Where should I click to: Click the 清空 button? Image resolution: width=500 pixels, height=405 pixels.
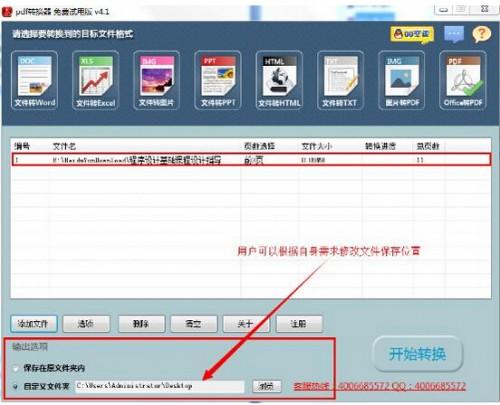tap(194, 324)
